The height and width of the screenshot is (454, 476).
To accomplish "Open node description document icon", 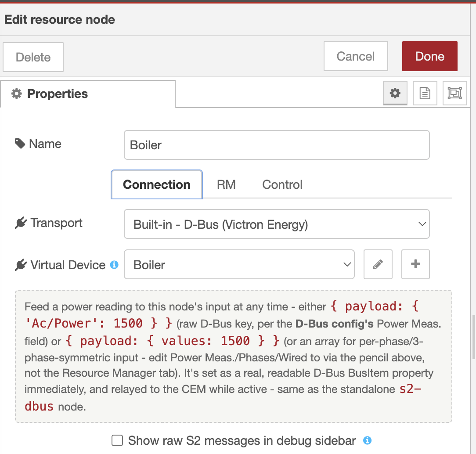I will pos(425,93).
